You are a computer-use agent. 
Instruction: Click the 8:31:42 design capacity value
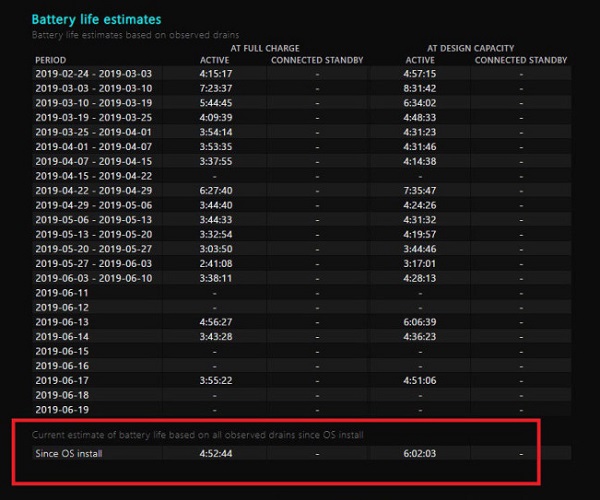tap(419, 88)
